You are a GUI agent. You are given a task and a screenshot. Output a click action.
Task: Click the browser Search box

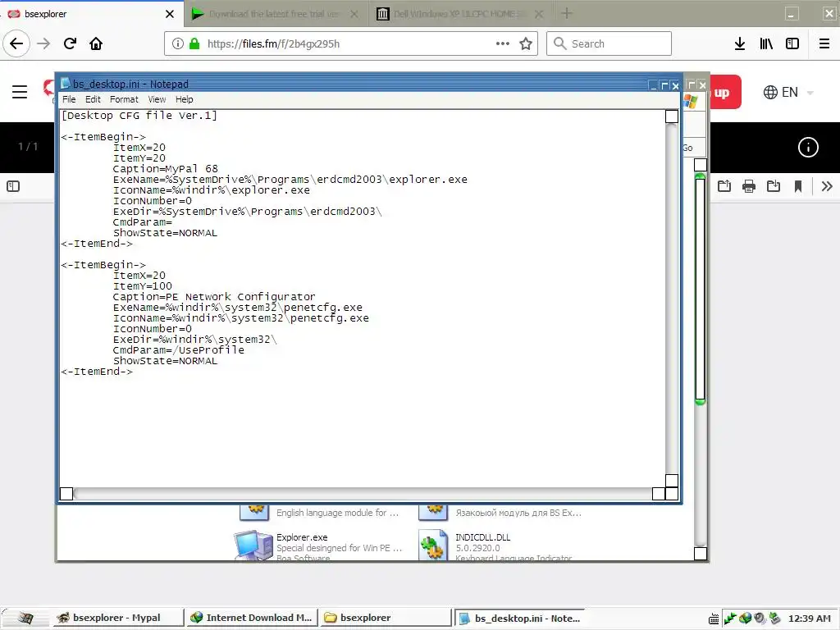point(609,43)
